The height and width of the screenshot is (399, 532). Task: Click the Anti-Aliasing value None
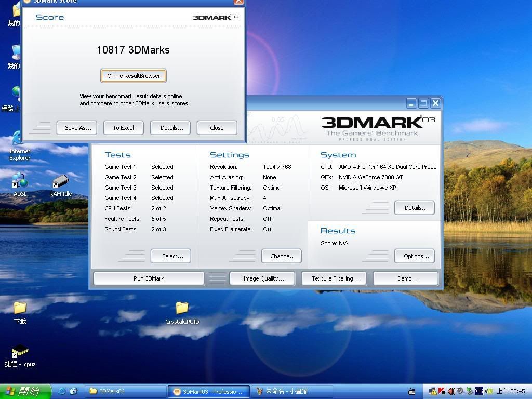click(x=270, y=177)
